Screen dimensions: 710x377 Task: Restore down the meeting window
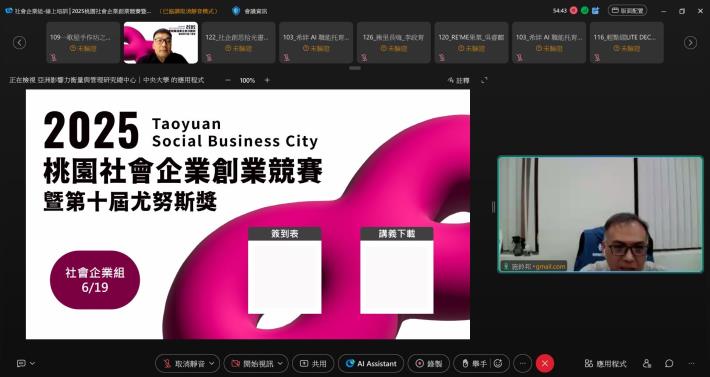pos(682,11)
